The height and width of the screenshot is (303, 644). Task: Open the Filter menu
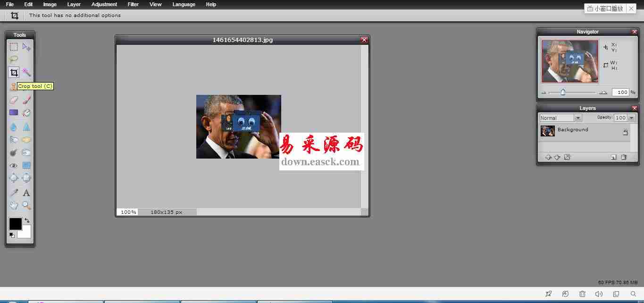pos(133,4)
